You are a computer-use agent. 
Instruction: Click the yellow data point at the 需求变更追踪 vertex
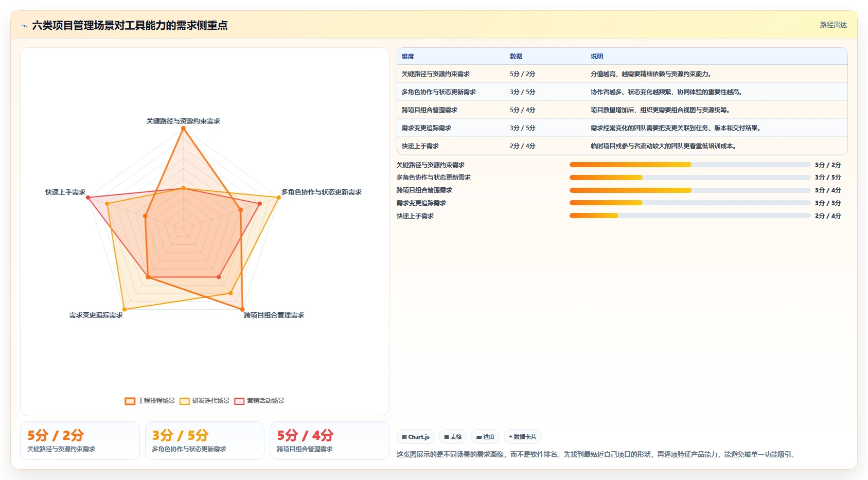125,309
